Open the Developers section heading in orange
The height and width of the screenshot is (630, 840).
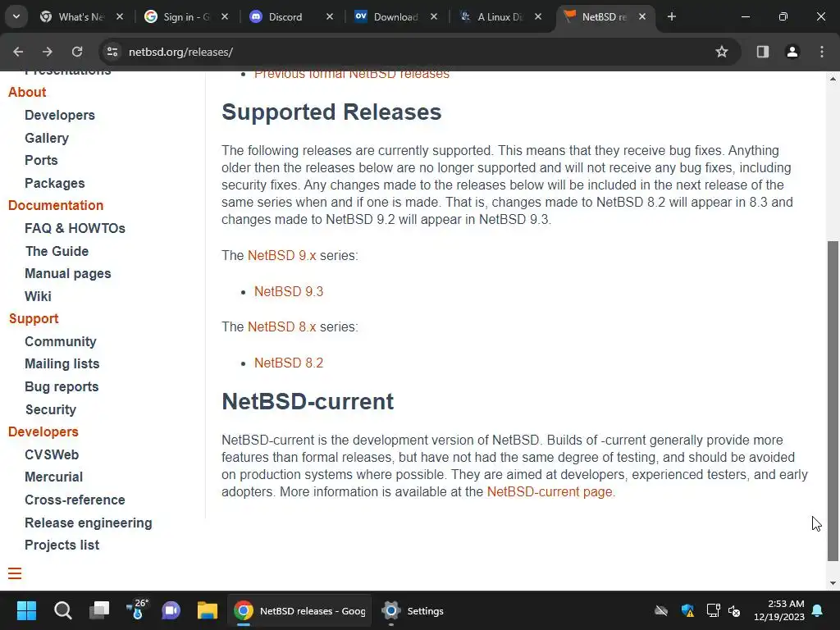43,431
